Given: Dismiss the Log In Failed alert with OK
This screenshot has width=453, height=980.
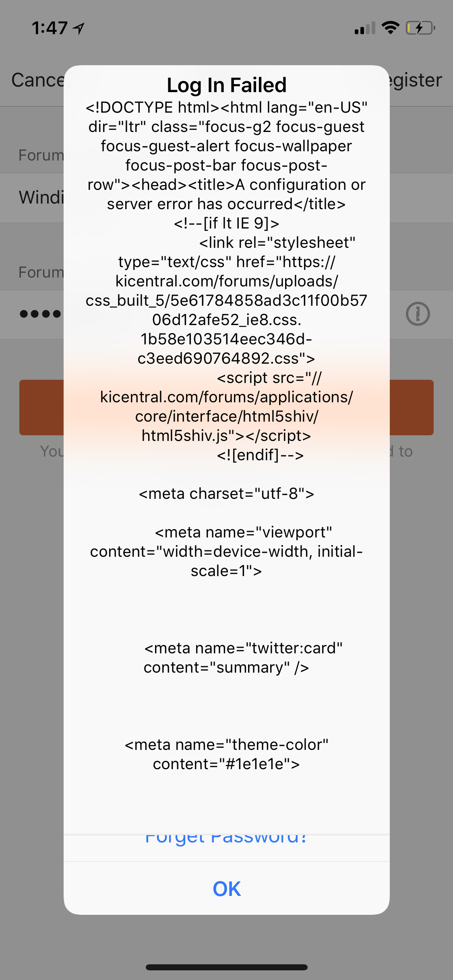Looking at the screenshot, I should 227,889.
